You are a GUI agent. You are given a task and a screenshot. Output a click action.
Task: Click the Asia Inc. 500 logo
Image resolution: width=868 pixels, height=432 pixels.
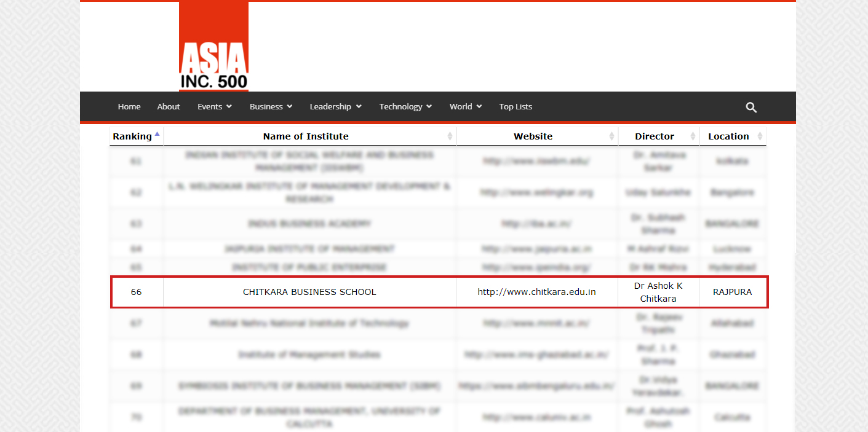pyautogui.click(x=213, y=47)
